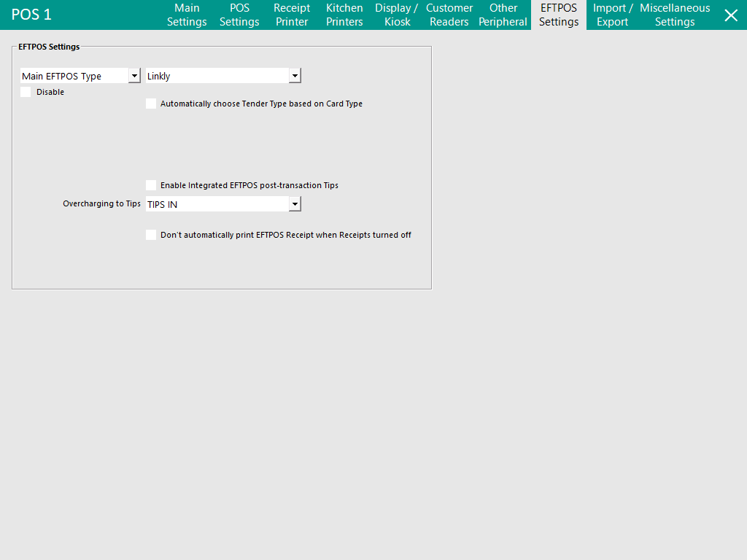Click the TIPS IN text field
747x560 pixels.
click(x=216, y=204)
